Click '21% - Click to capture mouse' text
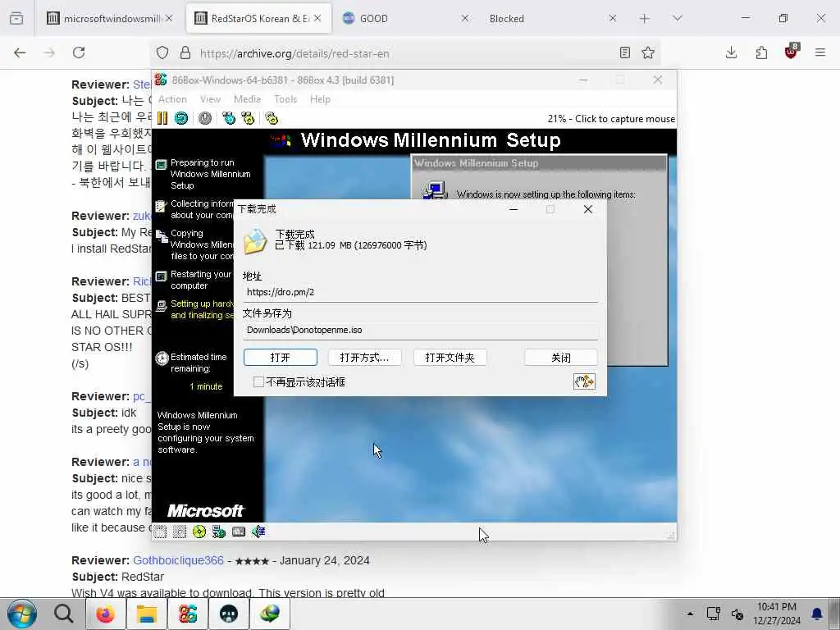 (610, 118)
